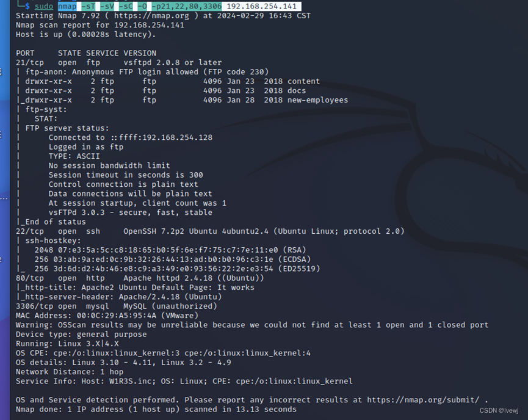Screen dimensions: 528x420
Task: Click 'OS details: Linux 3.10 - 4.11' line
Action: pyautogui.click(x=123, y=363)
